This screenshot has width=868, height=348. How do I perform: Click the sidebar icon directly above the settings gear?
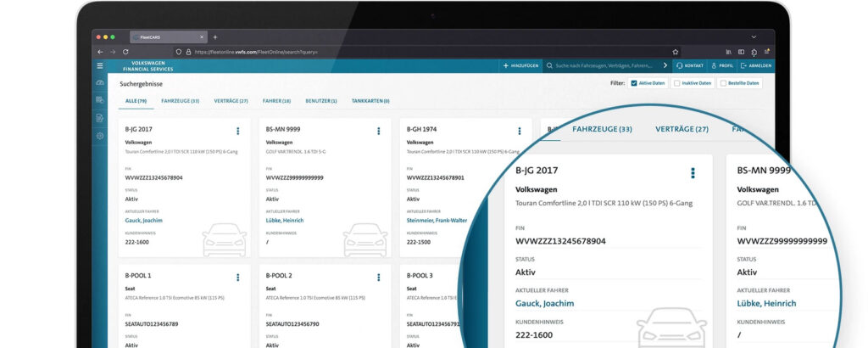100,117
